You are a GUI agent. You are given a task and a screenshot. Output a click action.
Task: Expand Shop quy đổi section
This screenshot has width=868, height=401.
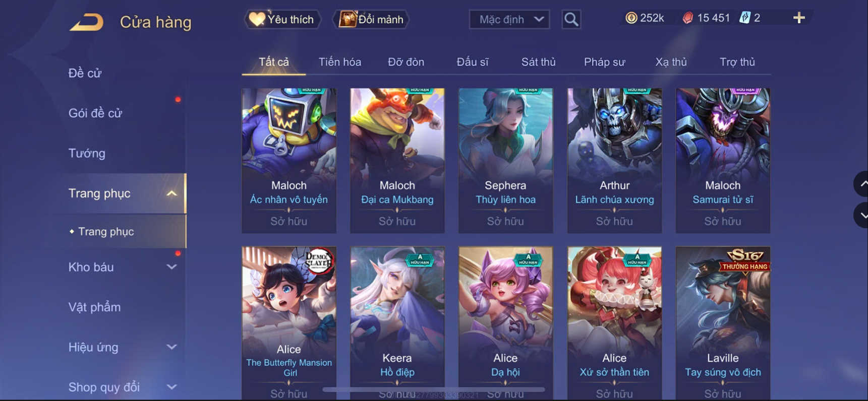(x=171, y=387)
